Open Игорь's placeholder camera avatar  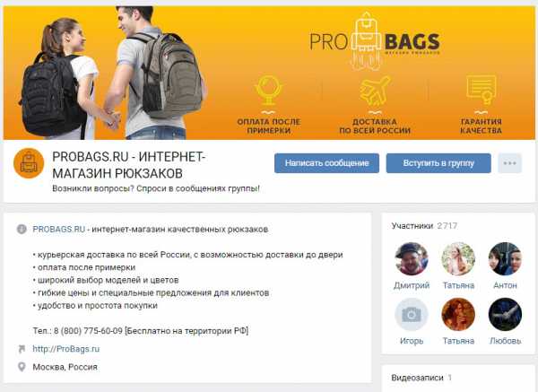[412, 315]
